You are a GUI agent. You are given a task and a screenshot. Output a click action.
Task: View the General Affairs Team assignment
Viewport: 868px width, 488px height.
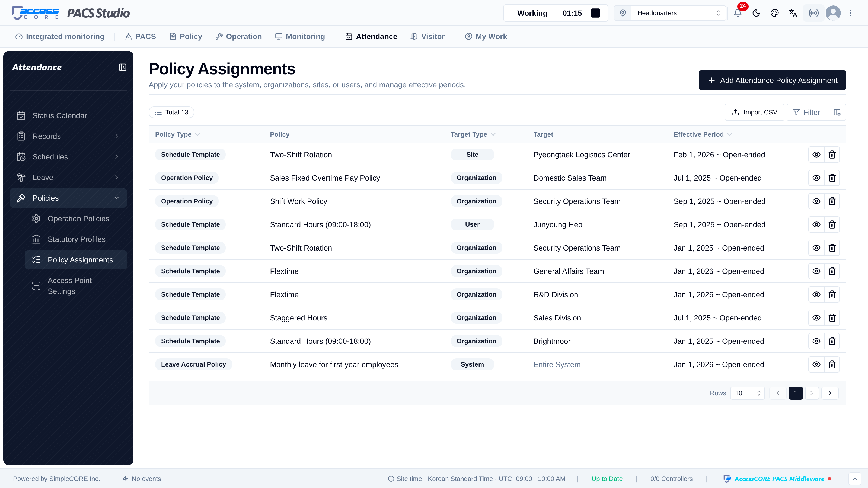[x=816, y=271]
